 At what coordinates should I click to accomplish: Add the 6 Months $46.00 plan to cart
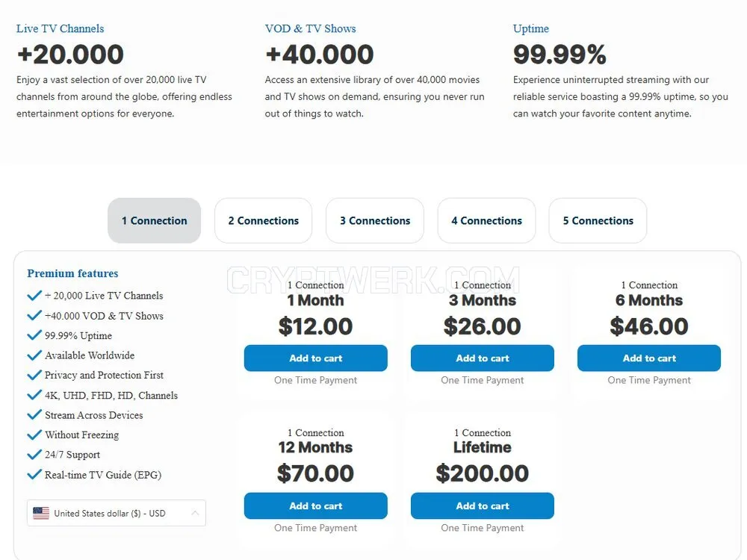click(x=649, y=358)
